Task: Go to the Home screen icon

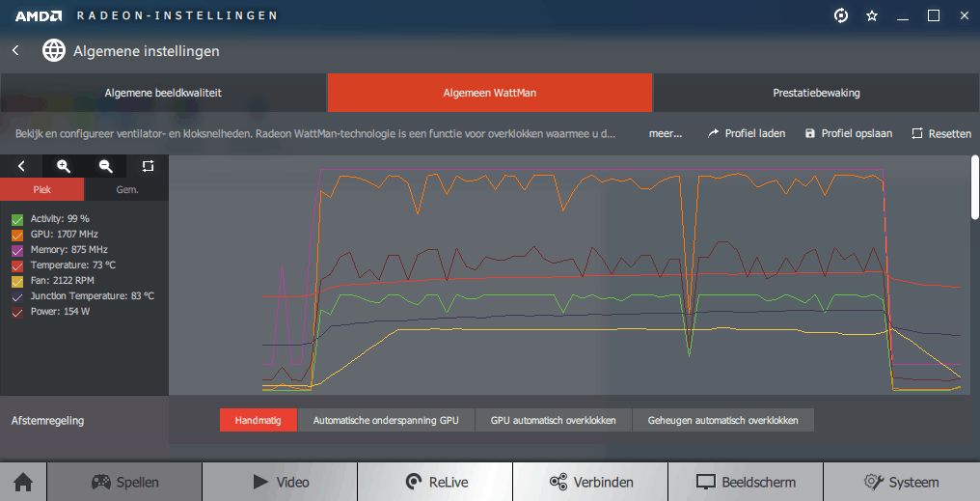Action: point(23,482)
